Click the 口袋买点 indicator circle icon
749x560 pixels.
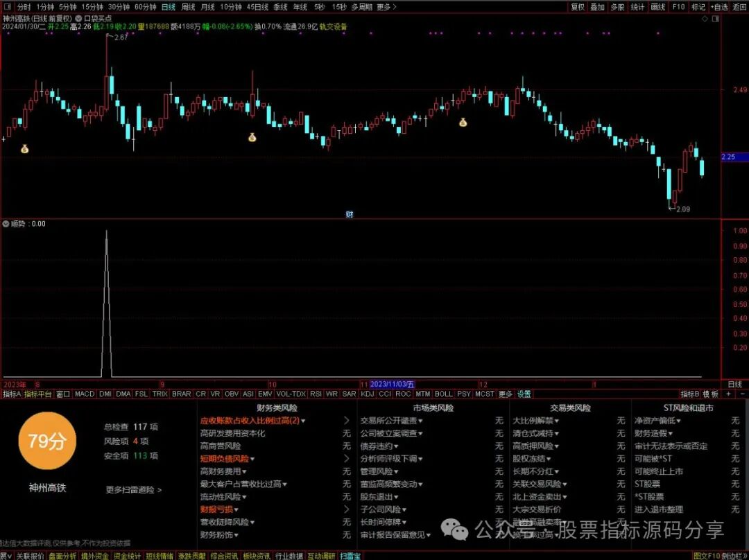click(x=78, y=19)
